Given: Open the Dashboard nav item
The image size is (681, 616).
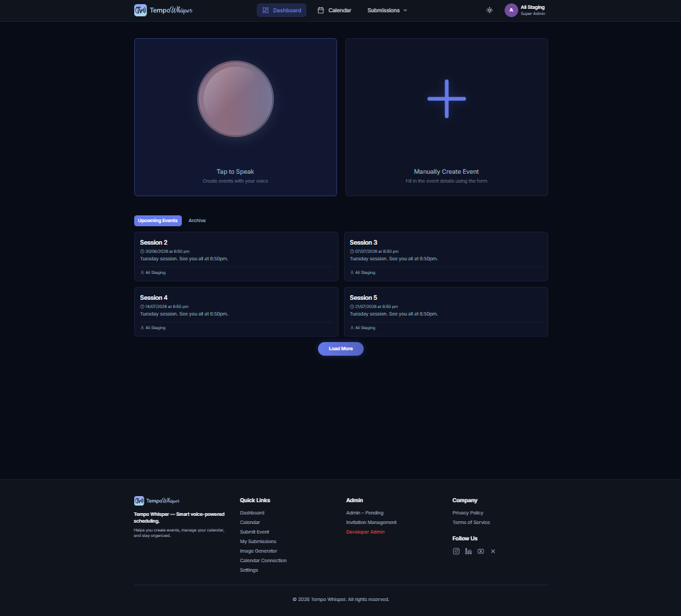Looking at the screenshot, I should (281, 10).
